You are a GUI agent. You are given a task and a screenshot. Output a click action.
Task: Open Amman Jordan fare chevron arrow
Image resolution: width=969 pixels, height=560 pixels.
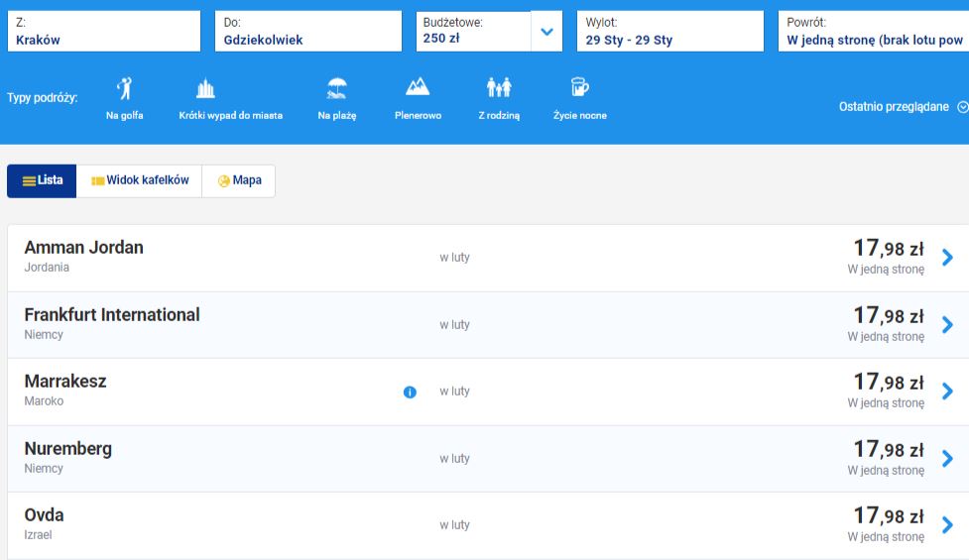tap(947, 258)
